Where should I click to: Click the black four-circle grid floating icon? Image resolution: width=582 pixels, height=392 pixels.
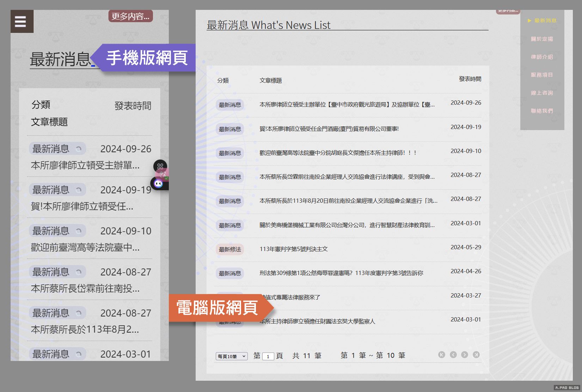coord(160,166)
